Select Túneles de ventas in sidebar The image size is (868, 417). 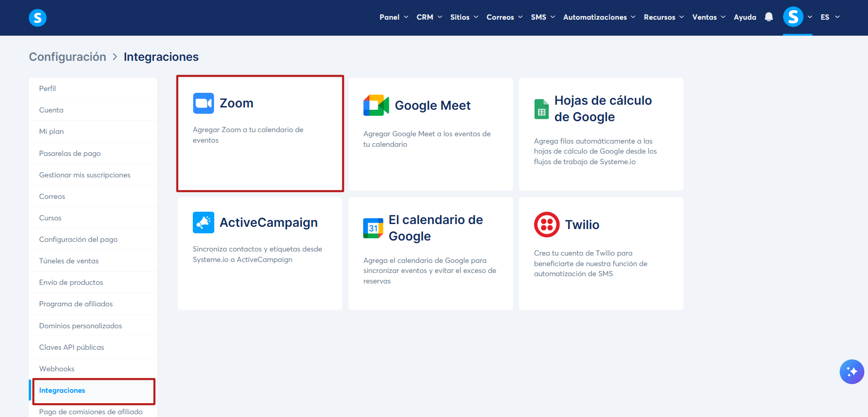coord(93,261)
